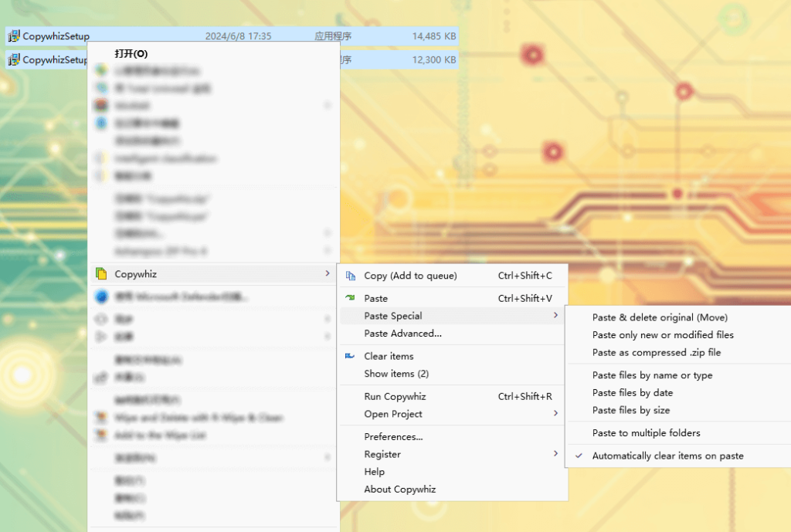
Task: Open the Open Project entry
Action: tap(452, 414)
